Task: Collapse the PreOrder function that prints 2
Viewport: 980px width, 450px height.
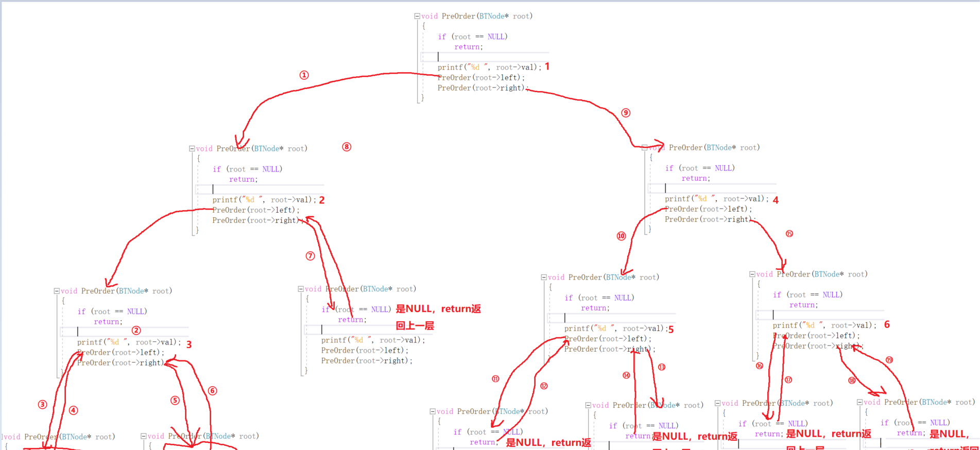Action: [x=192, y=149]
